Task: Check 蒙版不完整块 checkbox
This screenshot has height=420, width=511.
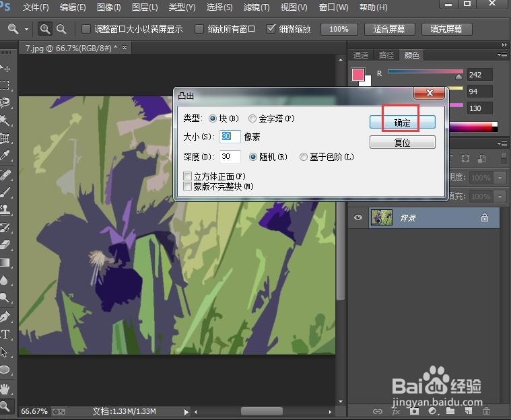Action: (x=187, y=186)
